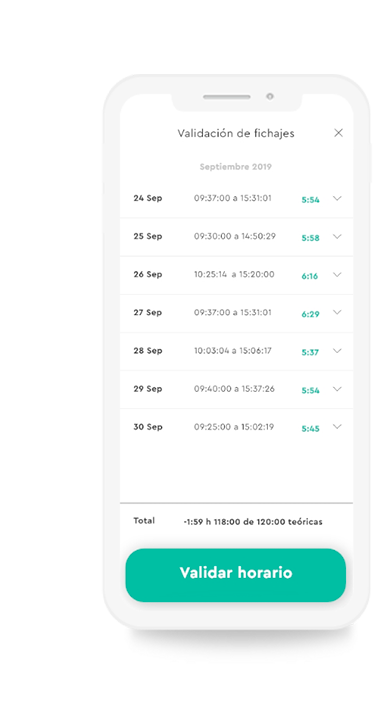Expand the 25 Sep entry chevron
The image size is (375, 708).
coord(337,237)
